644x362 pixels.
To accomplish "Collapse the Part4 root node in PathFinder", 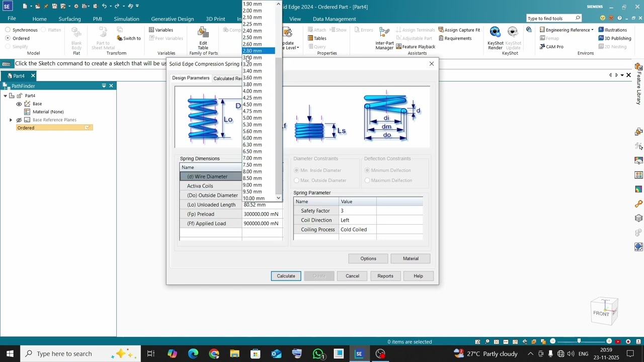I will 6,96.
